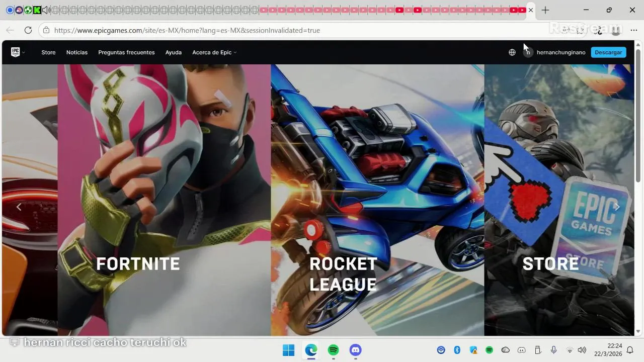This screenshot has height=362, width=644.
Task: Open Microsoft Edge from taskbar
Action: point(311,350)
